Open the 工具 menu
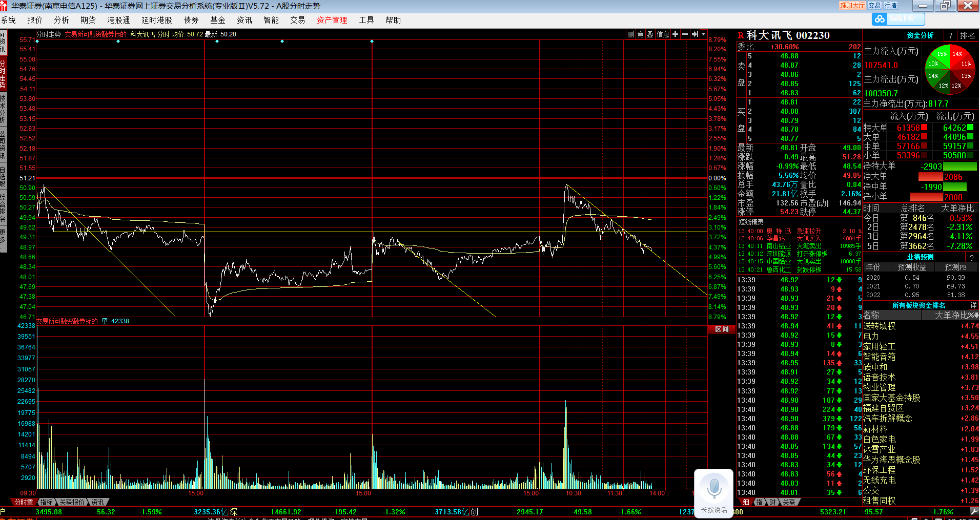 pyautogui.click(x=366, y=20)
